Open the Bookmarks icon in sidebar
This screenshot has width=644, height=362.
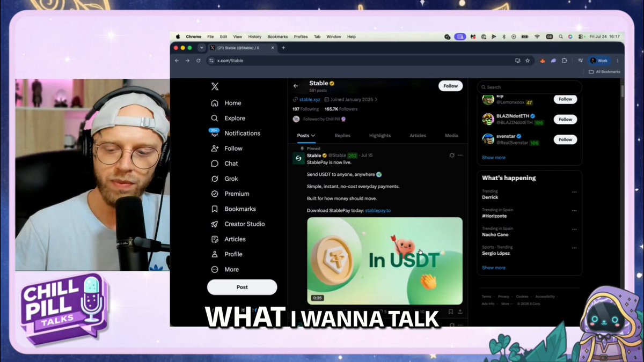pos(215,209)
